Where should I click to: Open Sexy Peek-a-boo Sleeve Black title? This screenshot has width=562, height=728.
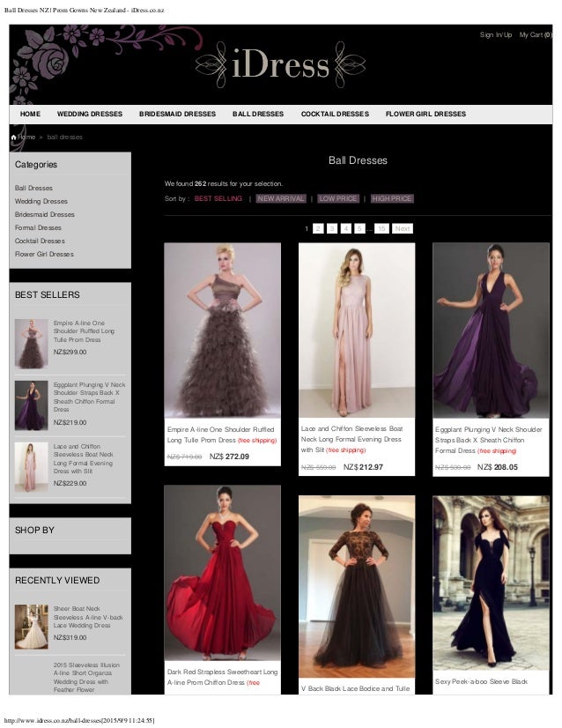click(481, 681)
